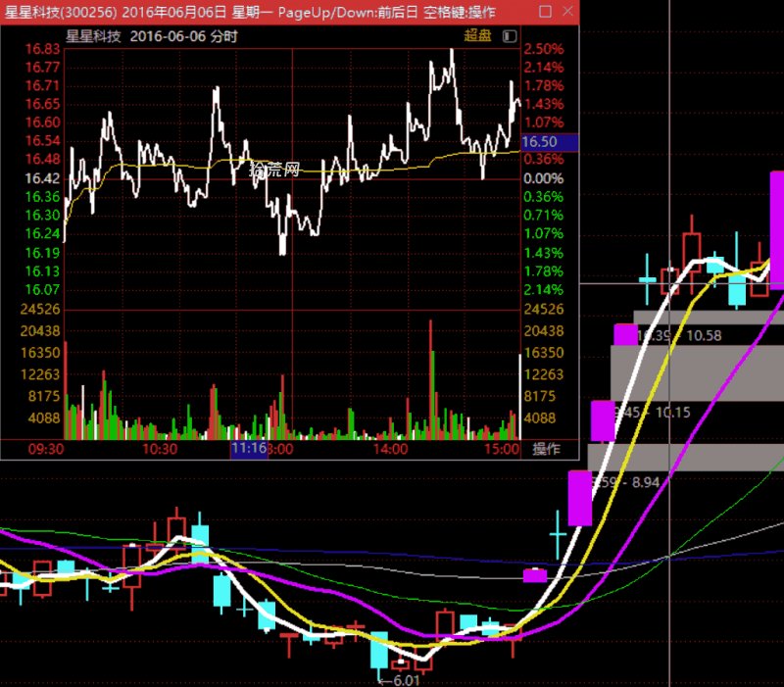This screenshot has height=687, width=784.
Task: Click the 0.00% percentage axis label
Action: coord(544,178)
